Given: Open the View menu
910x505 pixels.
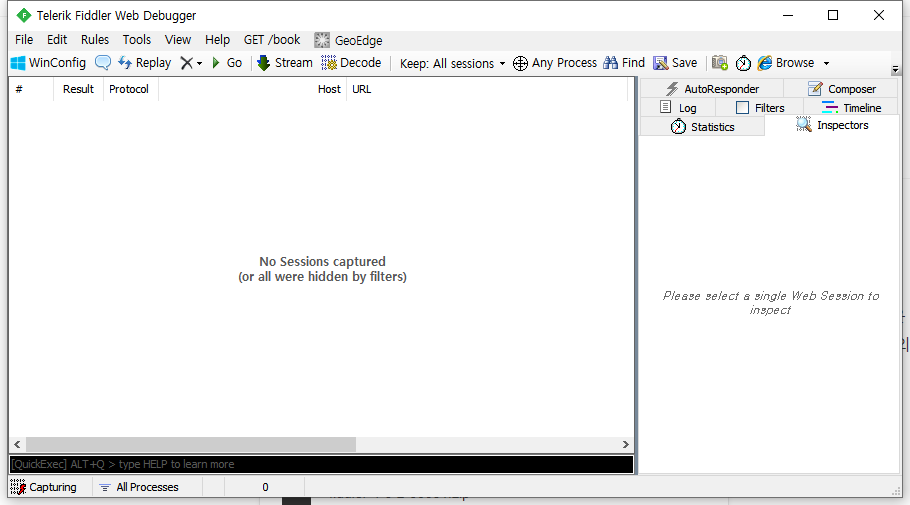Looking at the screenshot, I should pos(178,39).
